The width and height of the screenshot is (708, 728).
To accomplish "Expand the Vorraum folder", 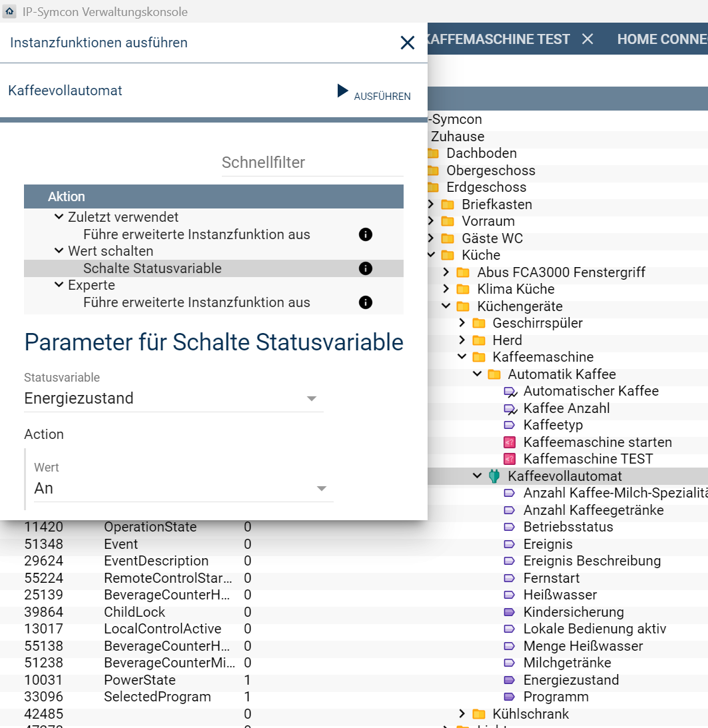I will 430,221.
